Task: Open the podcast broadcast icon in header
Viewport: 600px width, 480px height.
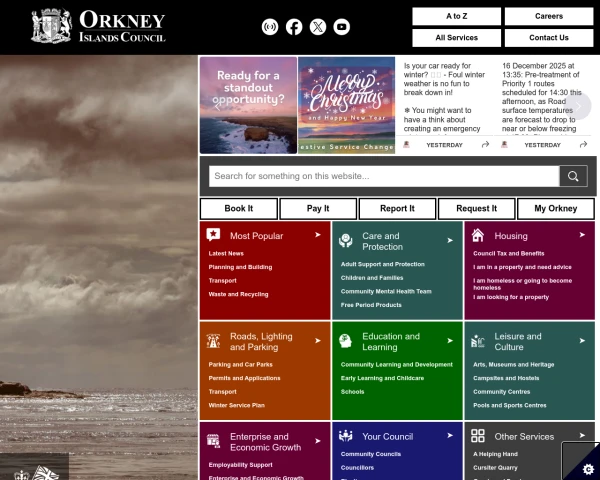Action: coord(270,27)
